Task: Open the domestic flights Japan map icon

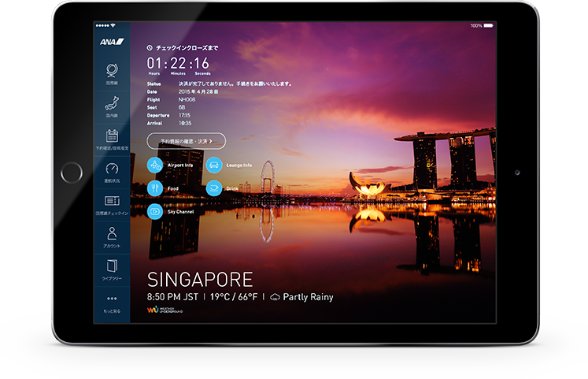Action: click(x=112, y=103)
